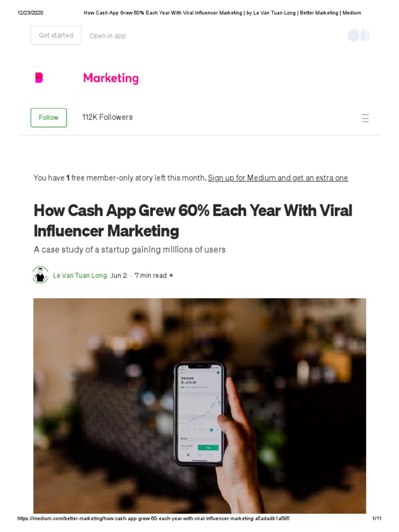This screenshot has height=532, width=399.
Task: Click the page title in header
Action: coord(222,13)
